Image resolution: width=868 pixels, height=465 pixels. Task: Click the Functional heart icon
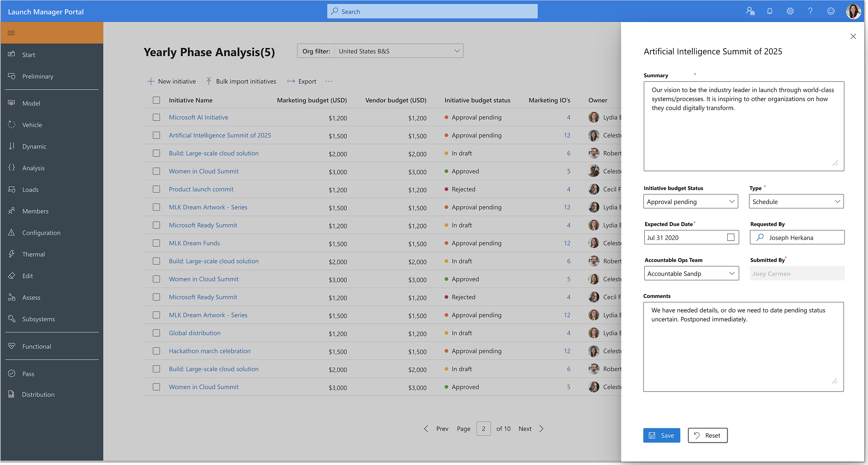coord(11,346)
